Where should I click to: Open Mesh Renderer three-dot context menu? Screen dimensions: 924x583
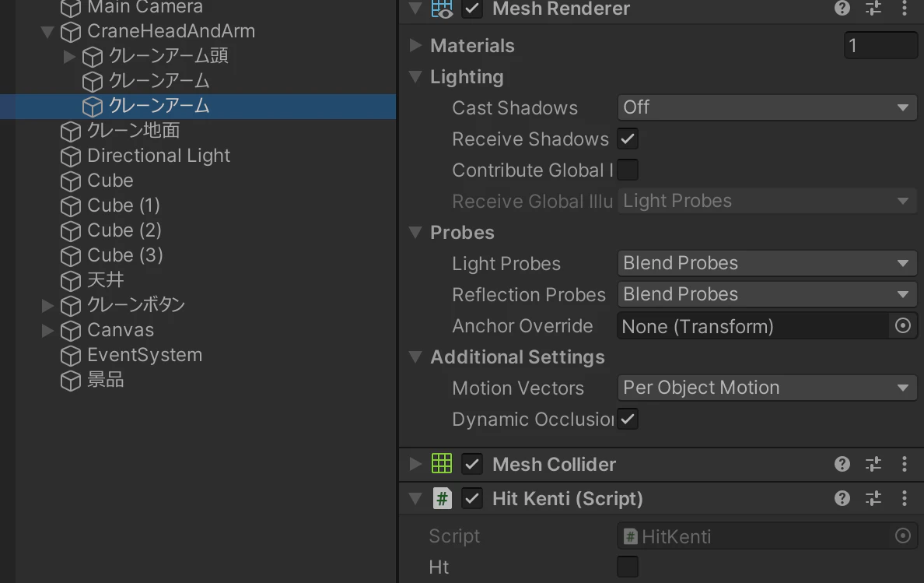tap(905, 9)
